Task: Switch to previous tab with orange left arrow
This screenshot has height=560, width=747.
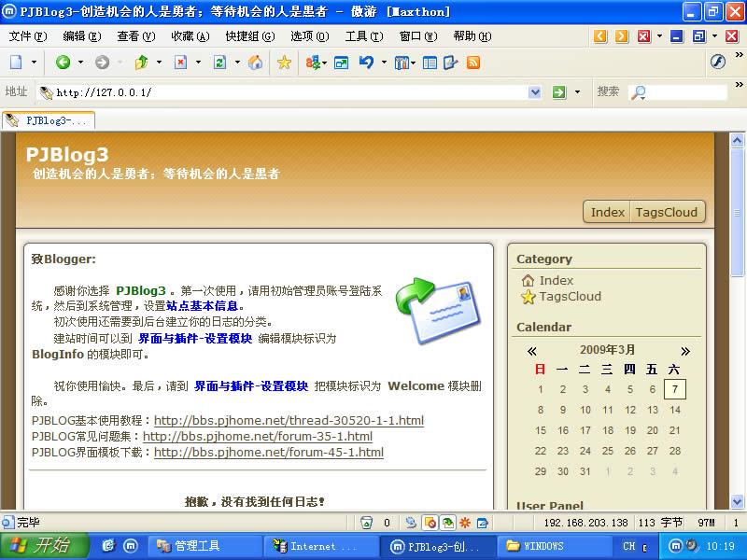Action: click(x=600, y=36)
